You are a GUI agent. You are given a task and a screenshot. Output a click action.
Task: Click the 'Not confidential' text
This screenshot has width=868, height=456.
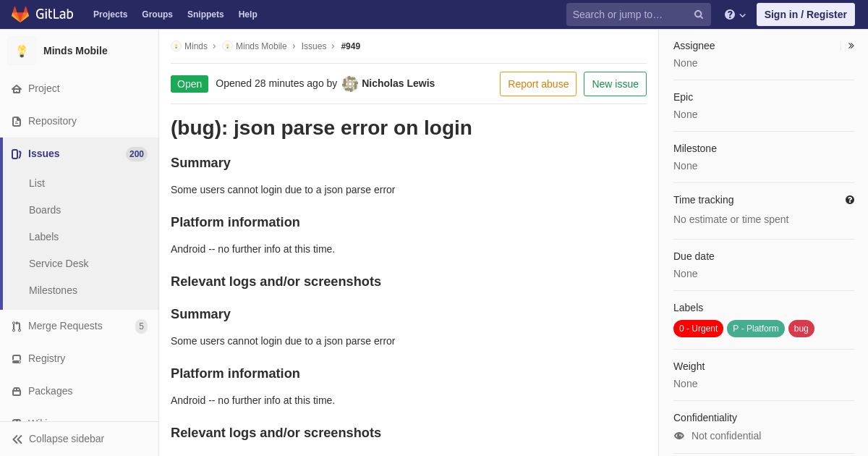click(x=726, y=436)
